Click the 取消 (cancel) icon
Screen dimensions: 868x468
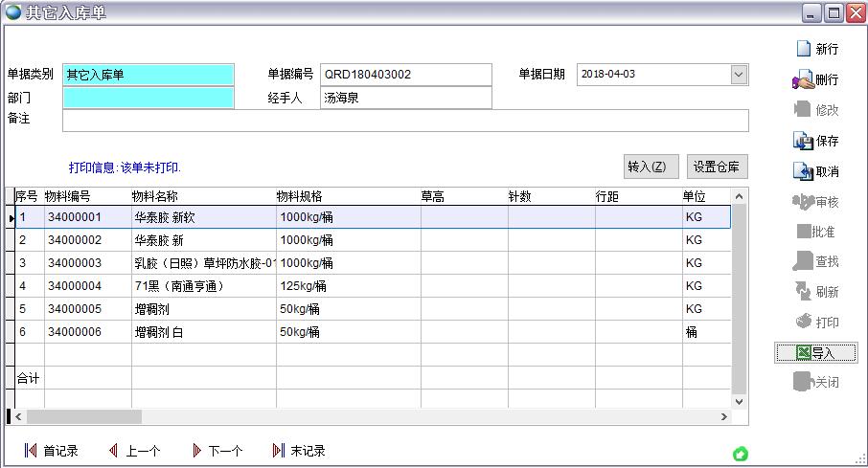803,171
